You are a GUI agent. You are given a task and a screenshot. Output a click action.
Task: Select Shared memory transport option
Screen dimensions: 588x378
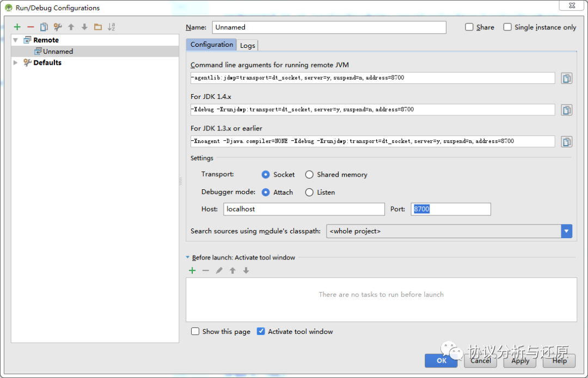309,175
